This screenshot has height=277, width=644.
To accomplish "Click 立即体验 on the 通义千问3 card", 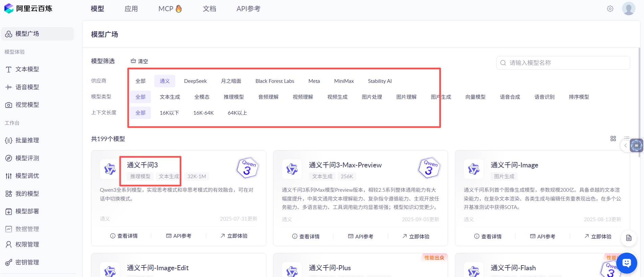I will [x=234, y=236].
